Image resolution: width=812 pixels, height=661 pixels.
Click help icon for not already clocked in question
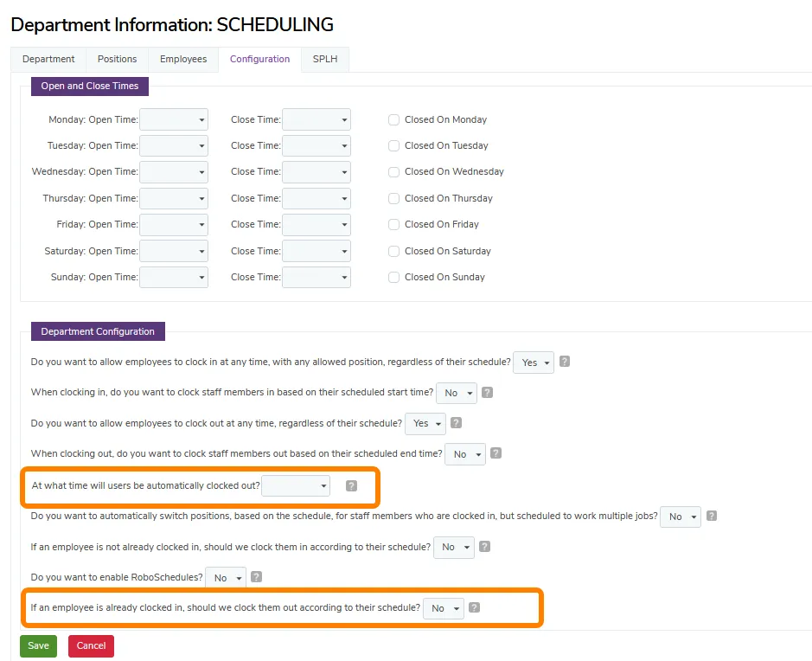485,547
